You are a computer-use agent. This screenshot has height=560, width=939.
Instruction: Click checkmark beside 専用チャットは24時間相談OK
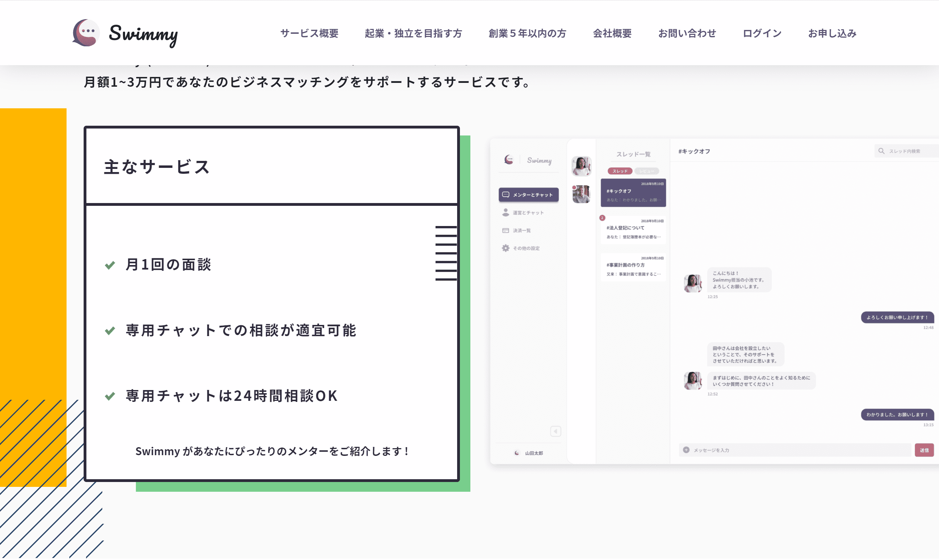pos(110,396)
